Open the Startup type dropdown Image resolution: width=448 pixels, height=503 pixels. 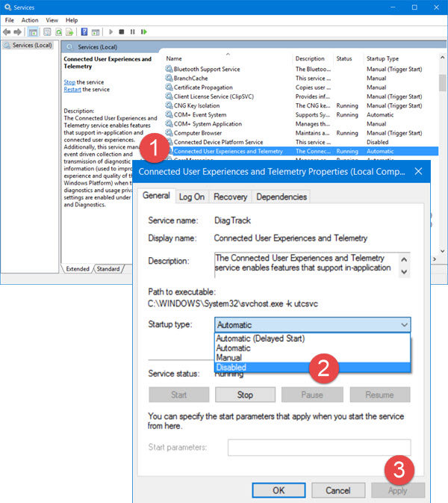tap(312, 325)
